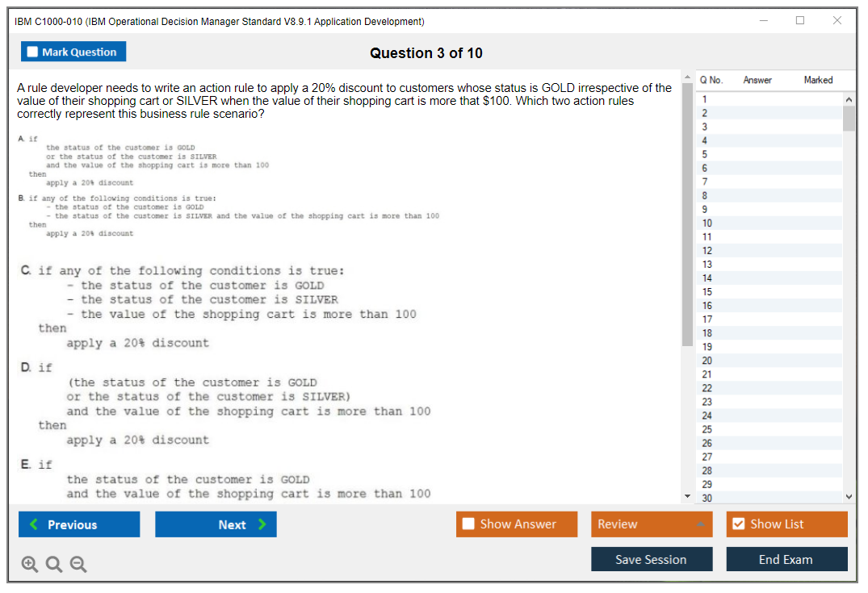Tick the Mark Question checkbox
Viewport: 868px width, 593px height.
tap(32, 52)
